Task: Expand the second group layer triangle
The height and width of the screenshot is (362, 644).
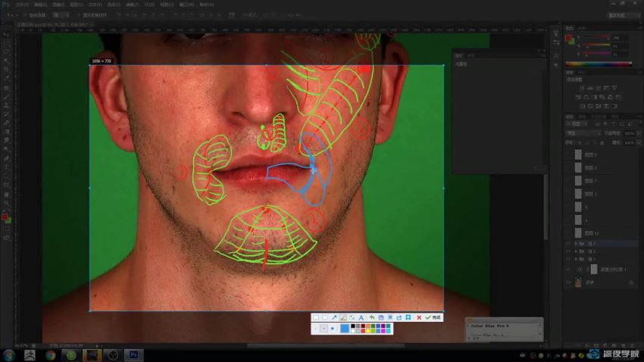Action: pos(576,251)
